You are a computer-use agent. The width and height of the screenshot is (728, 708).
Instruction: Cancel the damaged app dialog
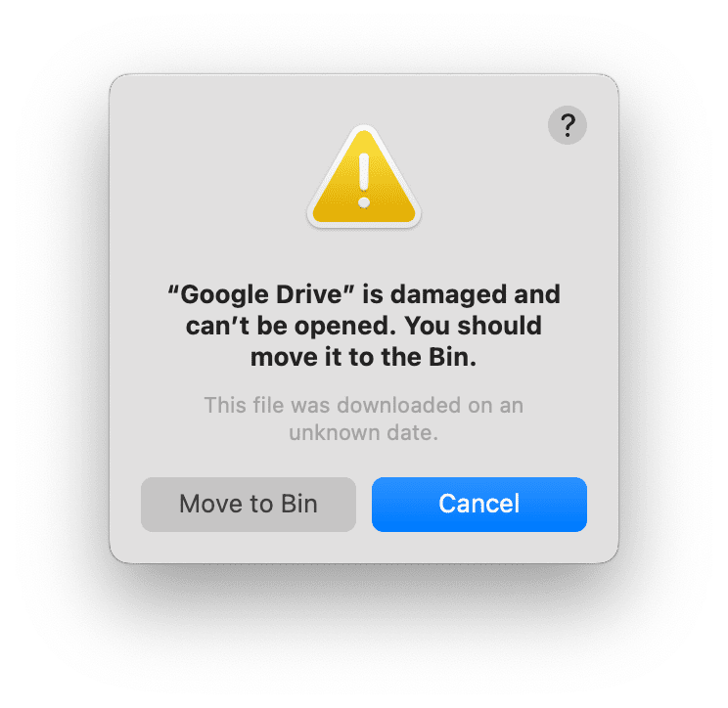(479, 505)
